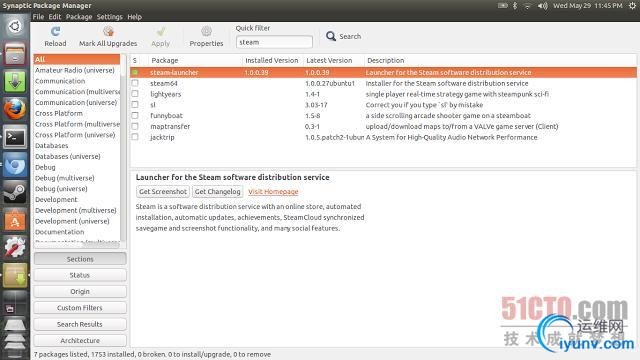
Task: Open the Wi-Fi network indicator
Action: click(527, 5)
